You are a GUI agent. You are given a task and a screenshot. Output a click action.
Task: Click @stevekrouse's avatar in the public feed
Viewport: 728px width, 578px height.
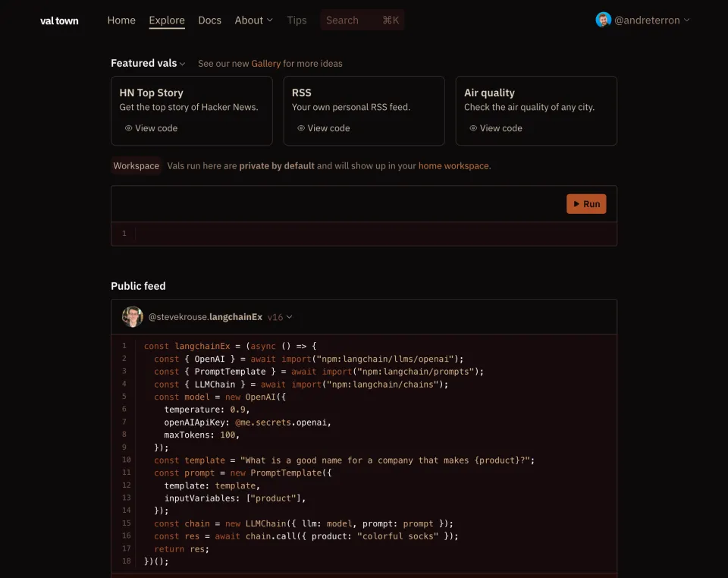click(133, 316)
